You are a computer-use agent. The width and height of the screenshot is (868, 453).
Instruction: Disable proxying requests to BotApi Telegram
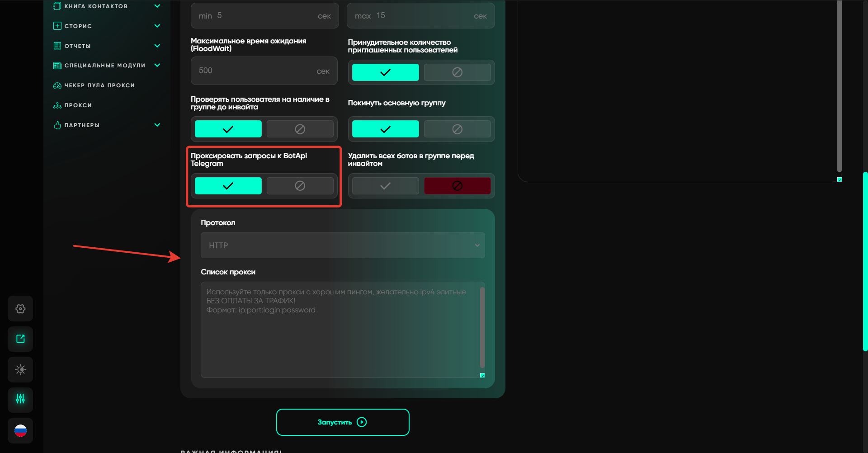coord(300,186)
